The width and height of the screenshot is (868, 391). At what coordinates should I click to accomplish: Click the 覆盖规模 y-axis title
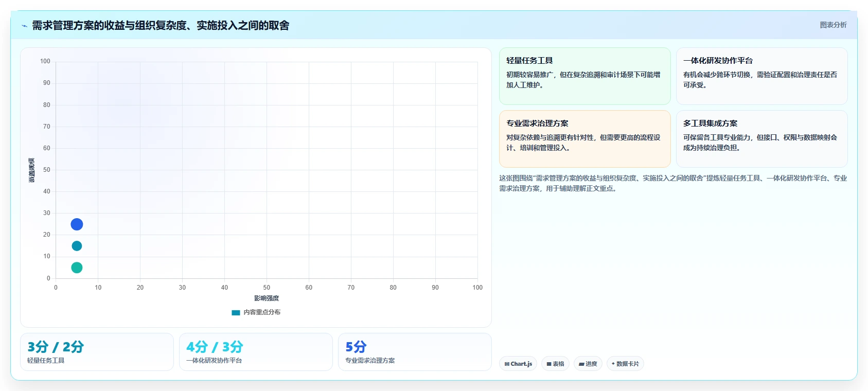point(32,170)
